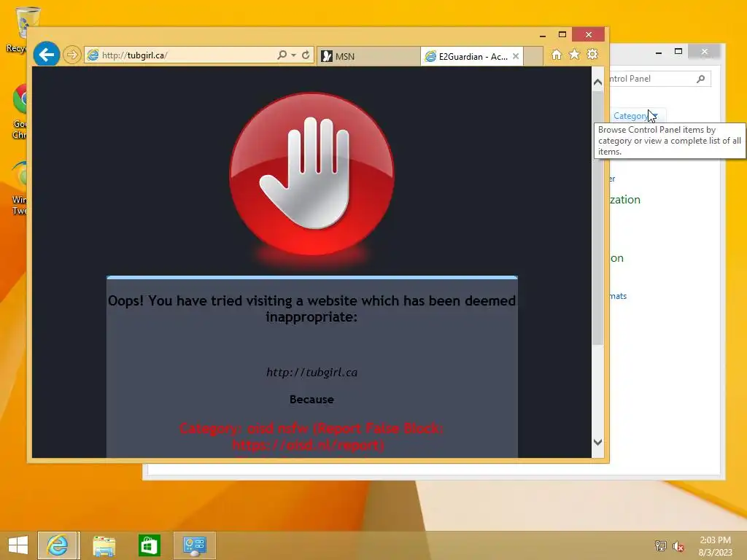Click the blocked URL text http://tubgirl.ca

click(312, 373)
